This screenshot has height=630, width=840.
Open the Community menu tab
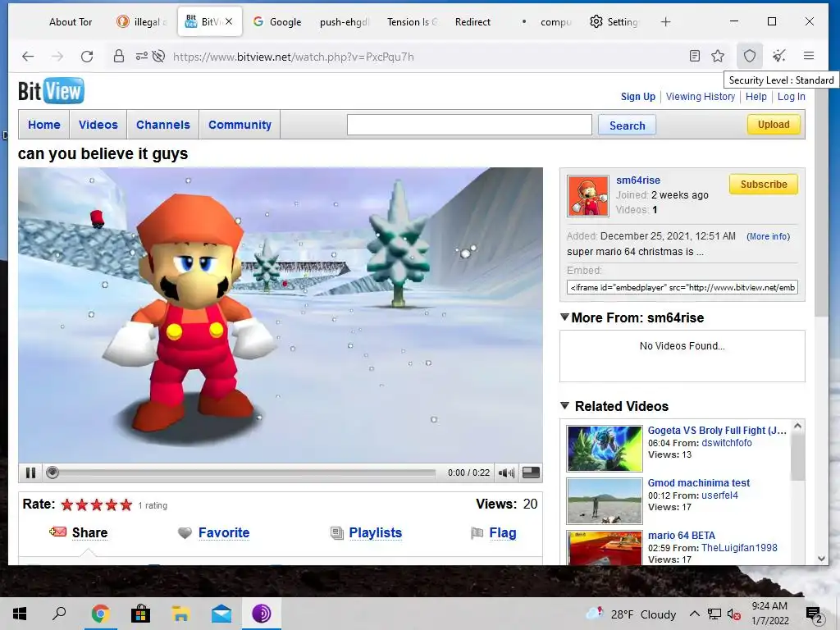pos(240,125)
